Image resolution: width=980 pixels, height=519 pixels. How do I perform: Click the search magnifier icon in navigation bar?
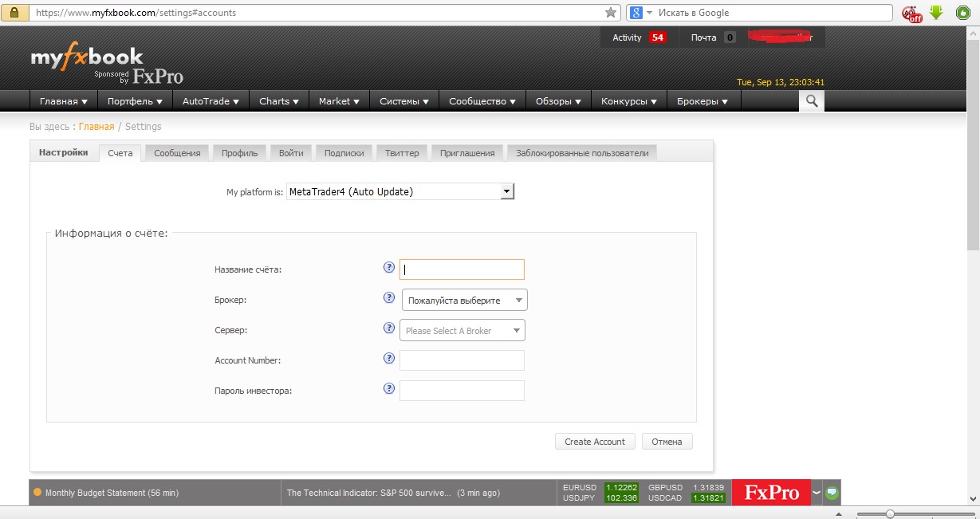(x=812, y=100)
